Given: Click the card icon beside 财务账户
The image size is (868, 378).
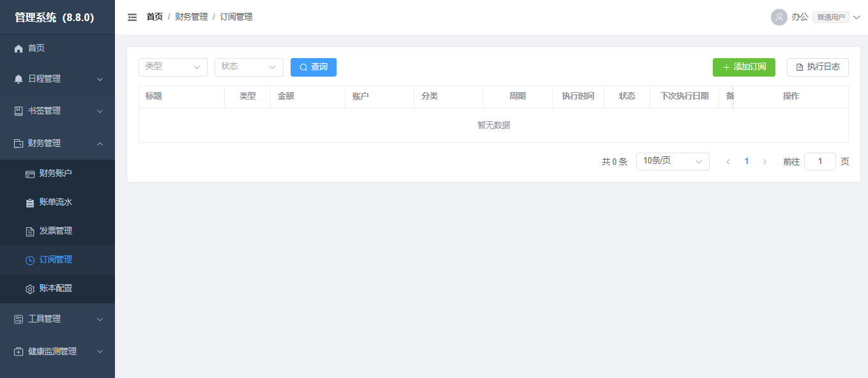Looking at the screenshot, I should pyautogui.click(x=30, y=174).
